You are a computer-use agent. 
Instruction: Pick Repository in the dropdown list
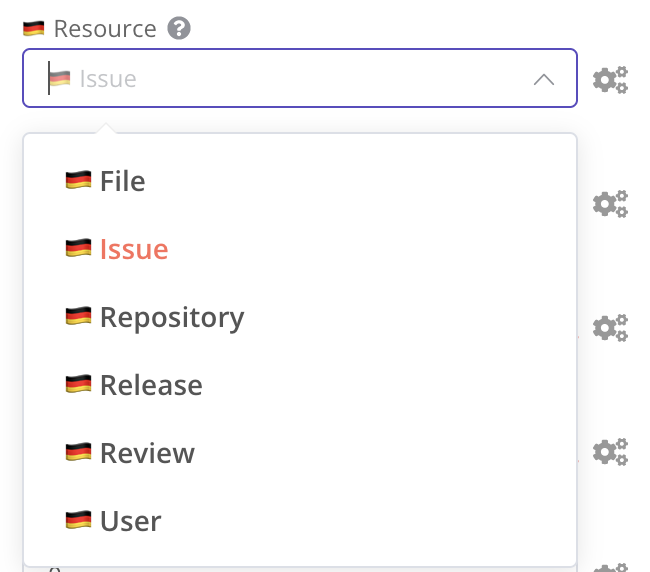pyautogui.click(x=171, y=317)
